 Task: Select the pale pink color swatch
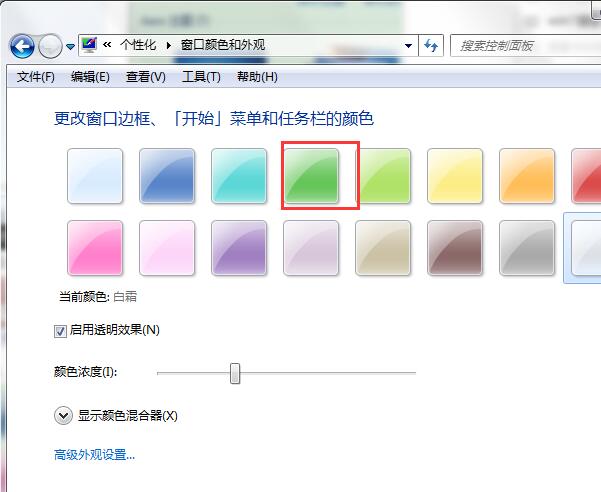(167, 248)
